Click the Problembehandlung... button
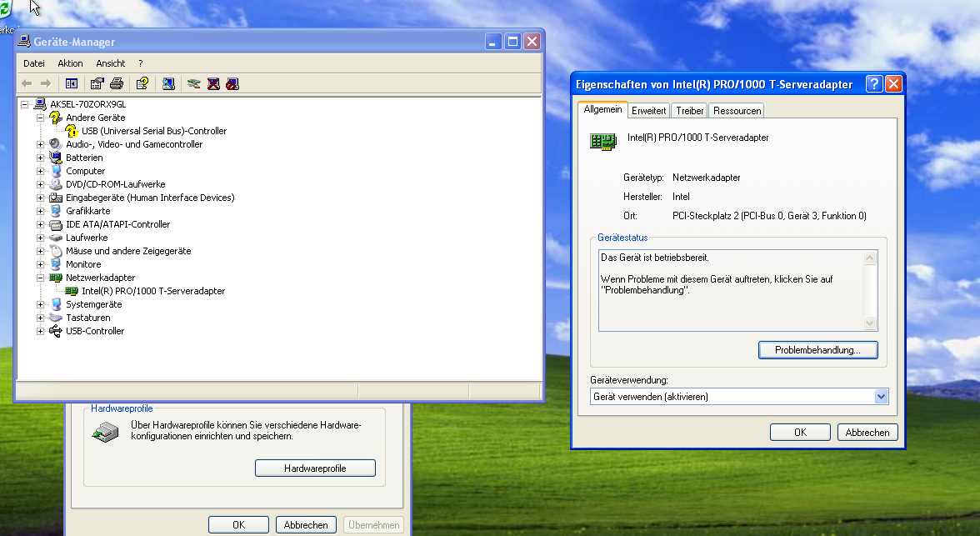Screen dimensions: 980x536 click(817, 350)
